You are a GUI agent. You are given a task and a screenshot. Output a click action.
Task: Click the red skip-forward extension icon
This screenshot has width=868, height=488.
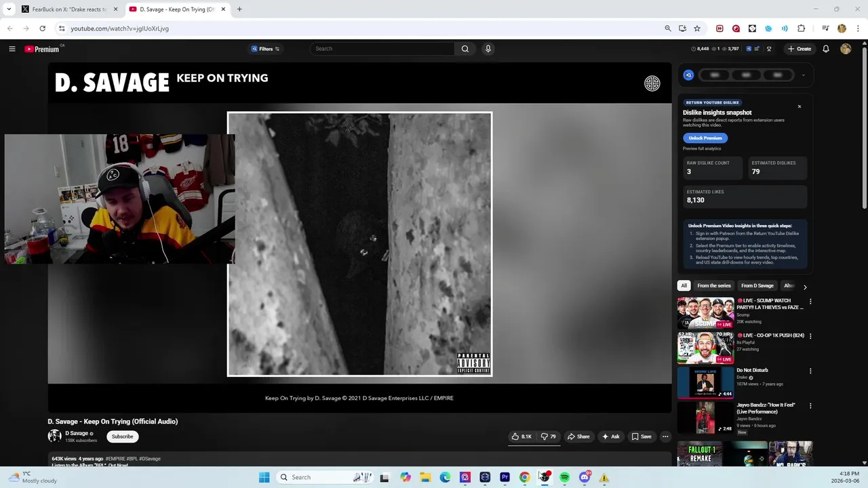pyautogui.click(x=719, y=28)
